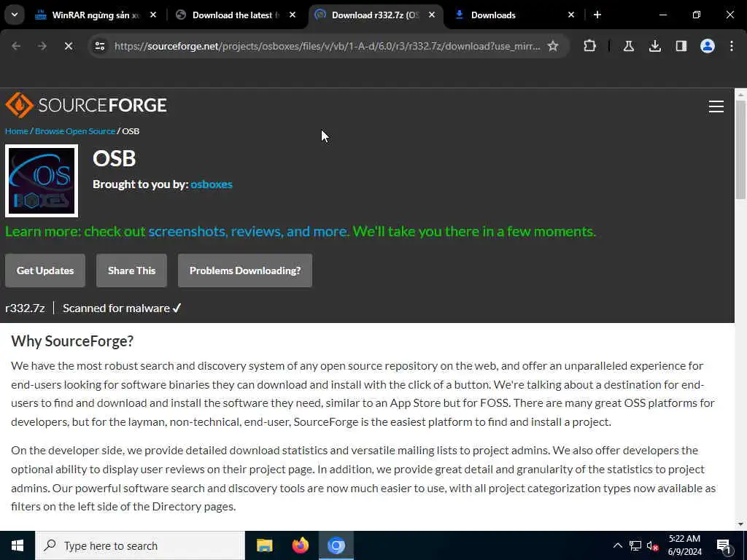Open File Explorer from taskbar
Screen dimensions: 747x560
[x=264, y=545]
